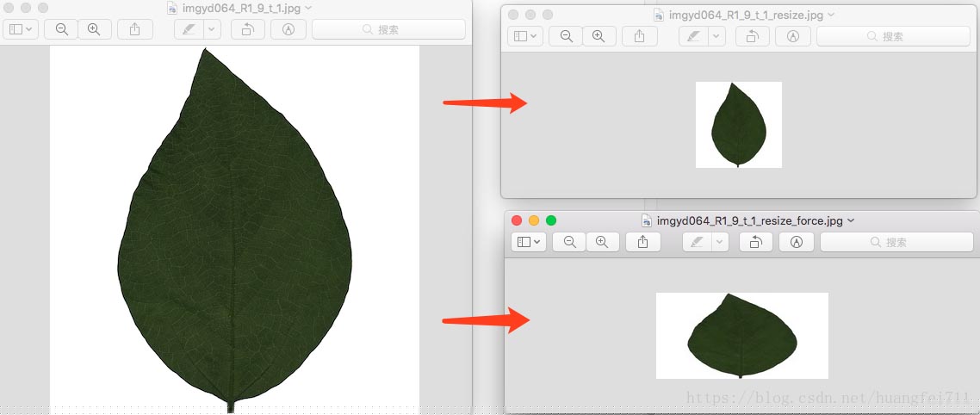Expand highlight pen dropdown arrow in imgyd064_R1_9_t_1.jpg window
This screenshot has height=415, width=980.
tap(212, 29)
